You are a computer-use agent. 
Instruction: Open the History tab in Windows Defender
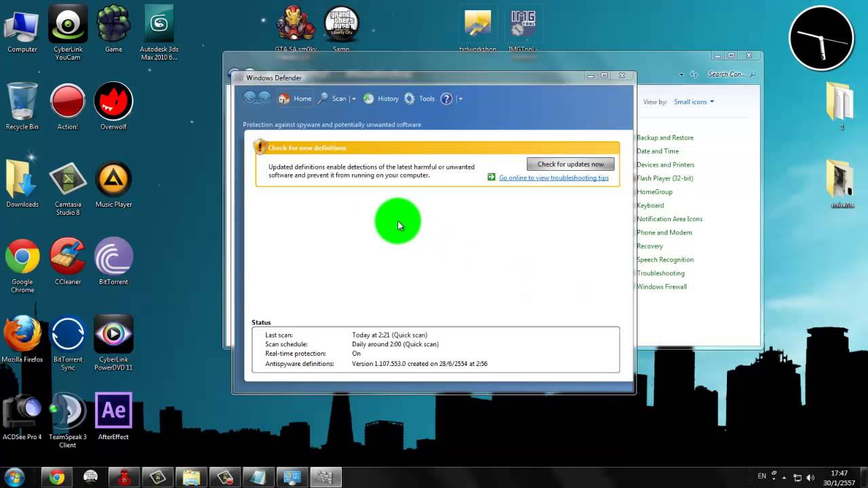tap(380, 99)
